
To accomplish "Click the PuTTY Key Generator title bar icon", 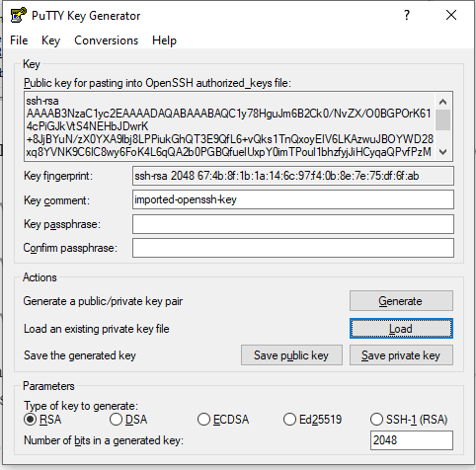I will 18,16.
